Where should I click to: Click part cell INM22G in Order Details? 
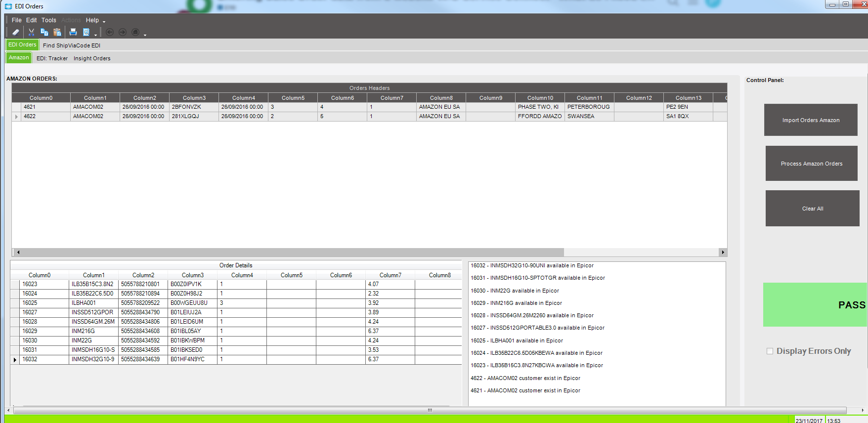tap(94, 341)
